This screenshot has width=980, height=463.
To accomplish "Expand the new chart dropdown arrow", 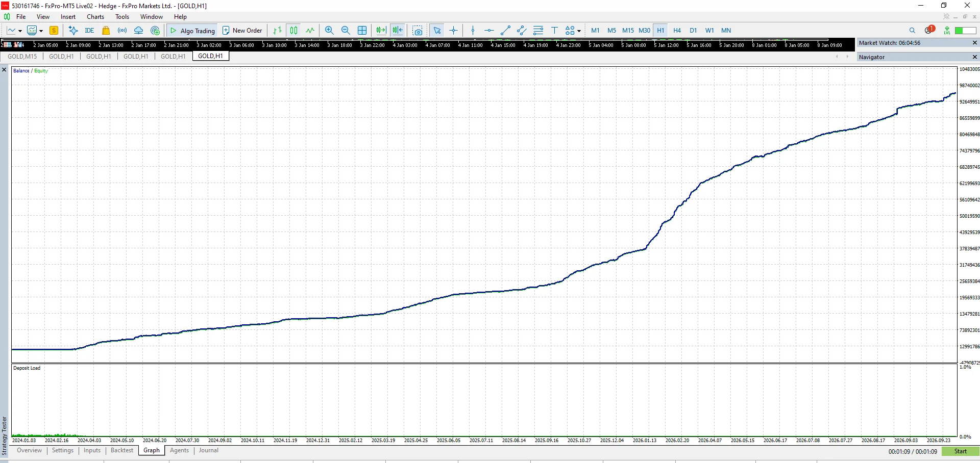I will 20,31.
